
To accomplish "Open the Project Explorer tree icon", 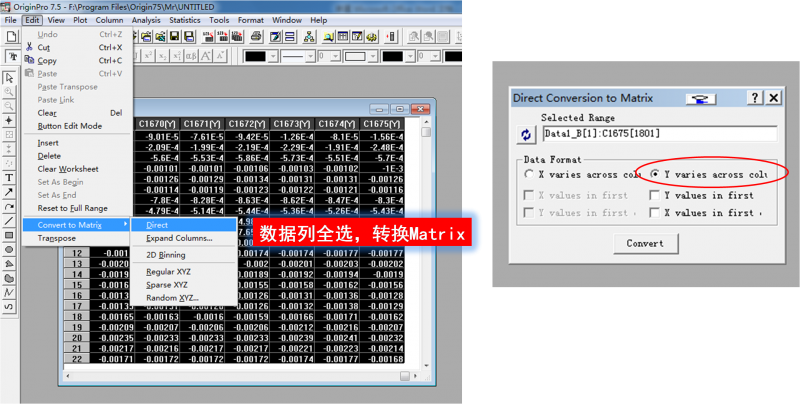I will [x=309, y=37].
